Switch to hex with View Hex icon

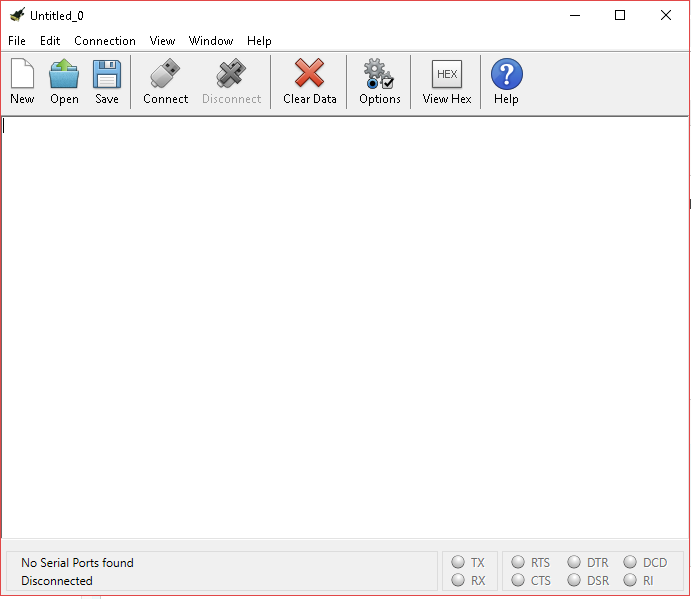[x=446, y=75]
